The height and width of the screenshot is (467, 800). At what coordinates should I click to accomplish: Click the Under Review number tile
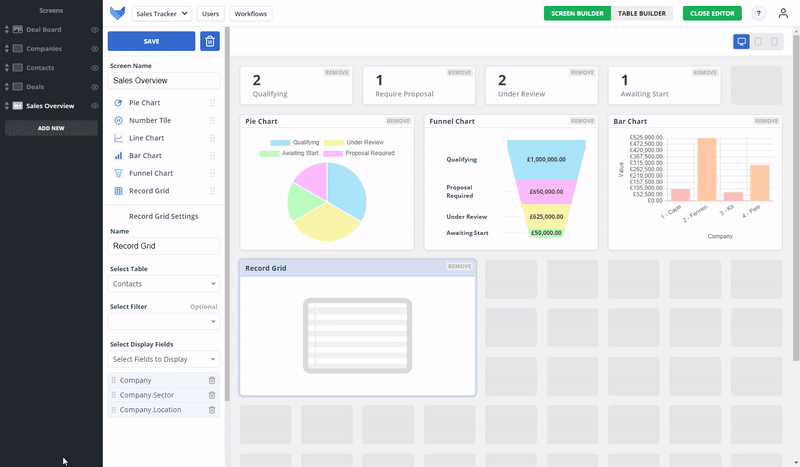tap(542, 86)
